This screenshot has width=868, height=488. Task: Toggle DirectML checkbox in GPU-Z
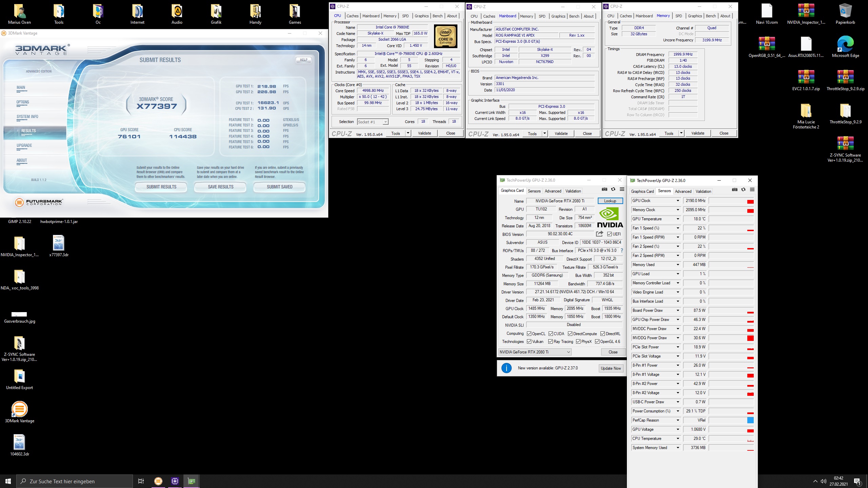[603, 334]
